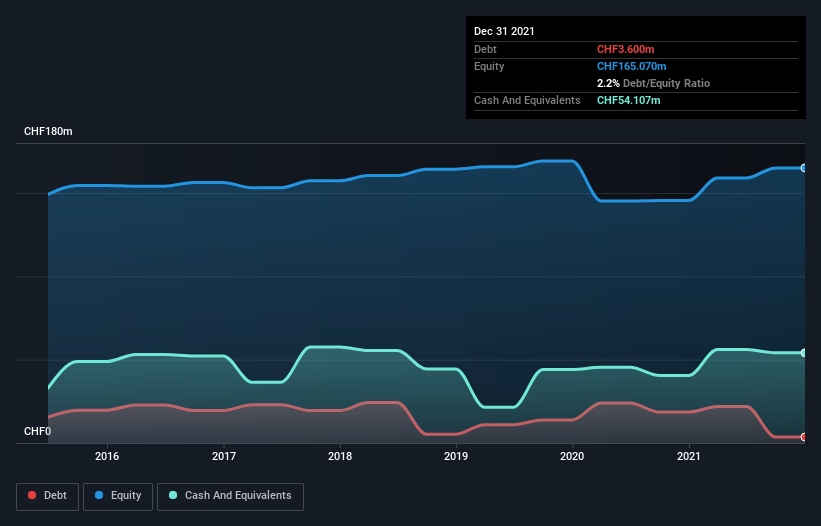This screenshot has width=821, height=526.
Task: Click the Equity row label in tooltip
Action: (489, 66)
